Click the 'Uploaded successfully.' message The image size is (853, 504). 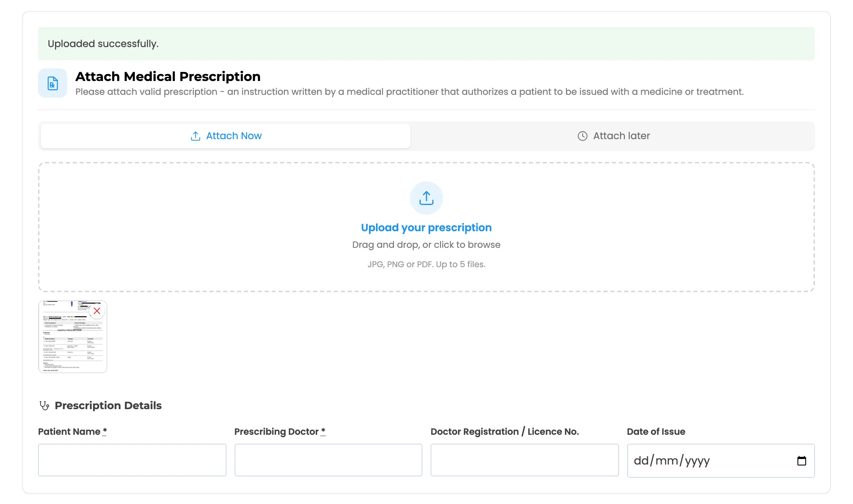(x=103, y=44)
